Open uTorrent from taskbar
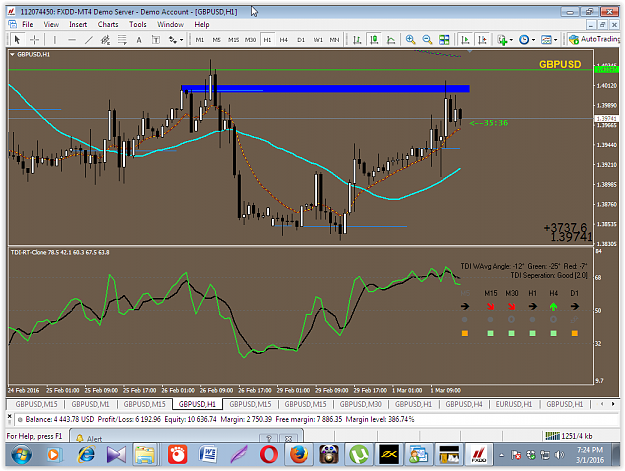Viewport: 625px width, 471px height. pyautogui.click(x=358, y=455)
